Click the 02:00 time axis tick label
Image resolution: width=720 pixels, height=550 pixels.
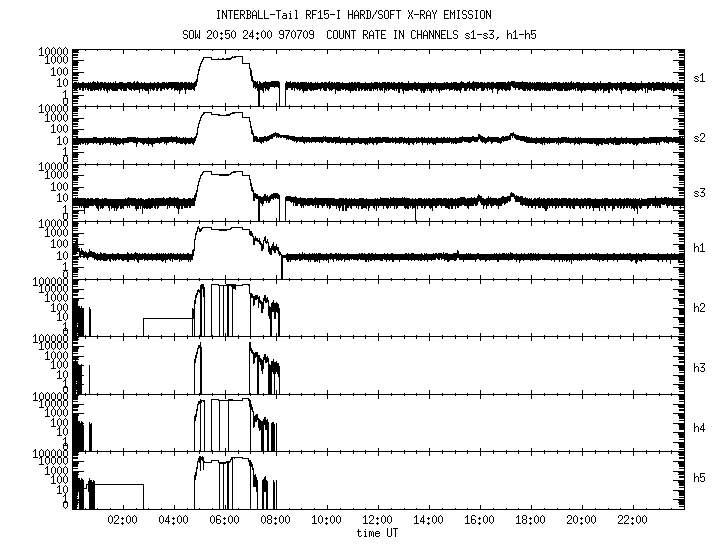(122, 521)
